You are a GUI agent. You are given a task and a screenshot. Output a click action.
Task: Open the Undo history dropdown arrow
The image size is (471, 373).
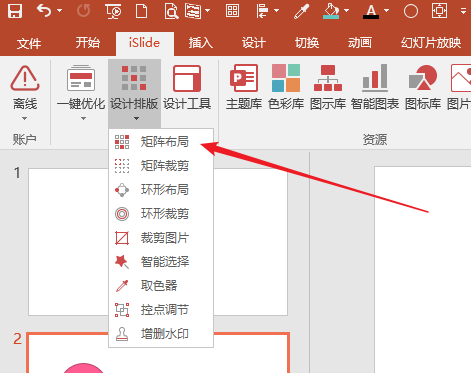point(60,11)
